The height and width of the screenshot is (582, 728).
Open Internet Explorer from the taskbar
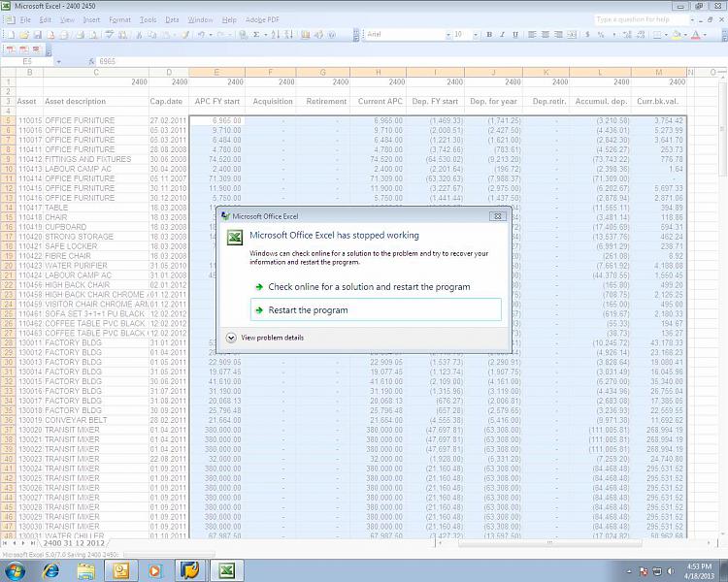(51, 570)
